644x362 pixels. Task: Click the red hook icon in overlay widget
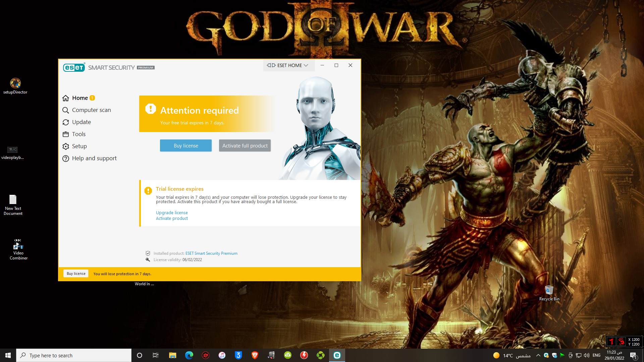coord(611,342)
